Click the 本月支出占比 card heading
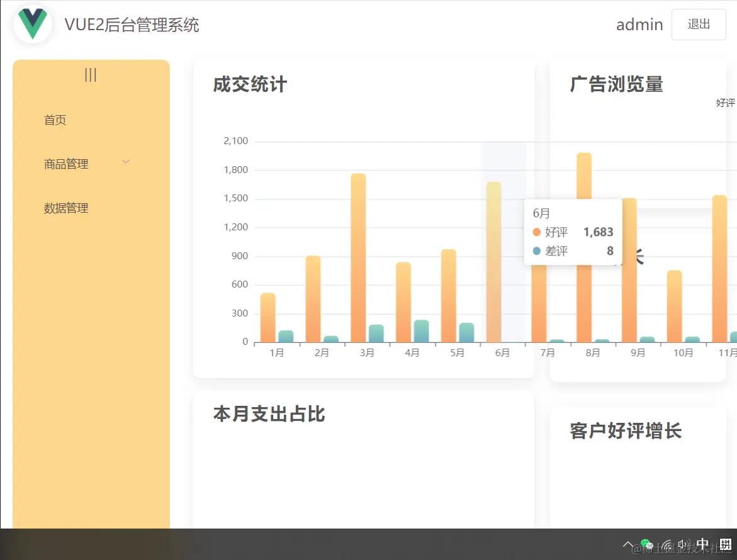737x560 pixels. click(x=269, y=414)
